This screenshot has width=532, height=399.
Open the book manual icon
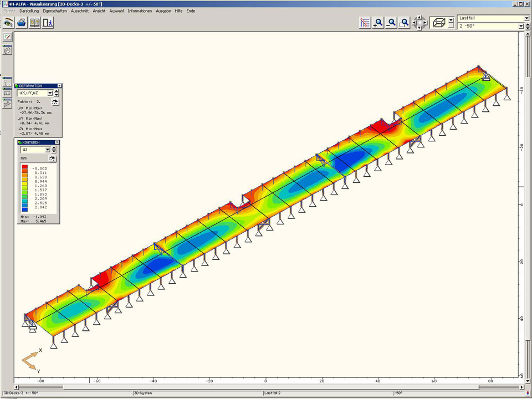point(34,23)
